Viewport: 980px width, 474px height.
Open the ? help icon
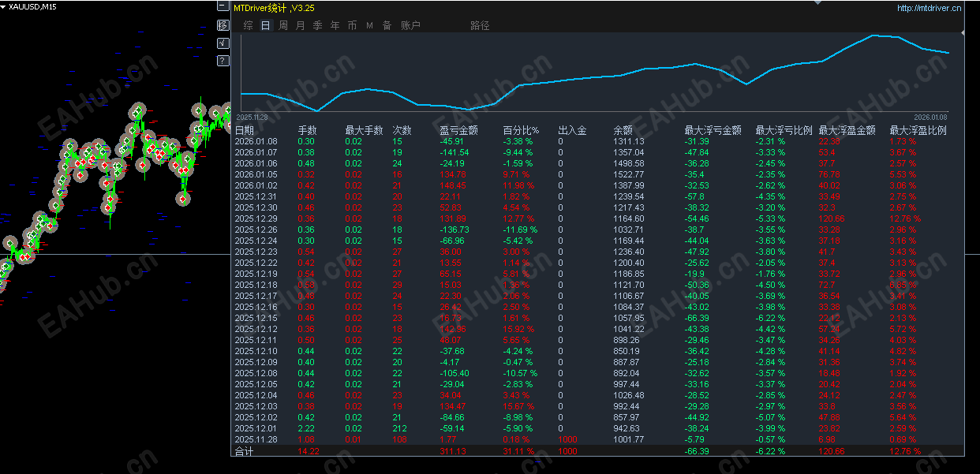(223, 60)
